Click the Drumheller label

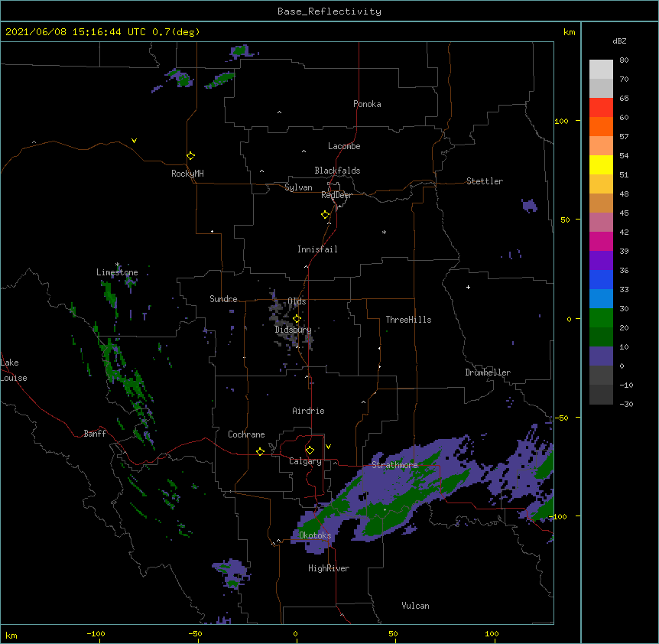[x=488, y=372]
